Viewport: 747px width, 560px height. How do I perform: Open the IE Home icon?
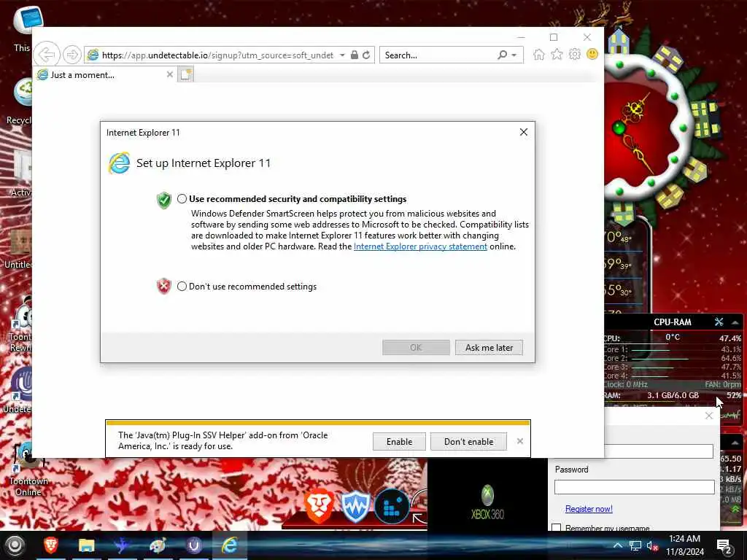coord(539,54)
